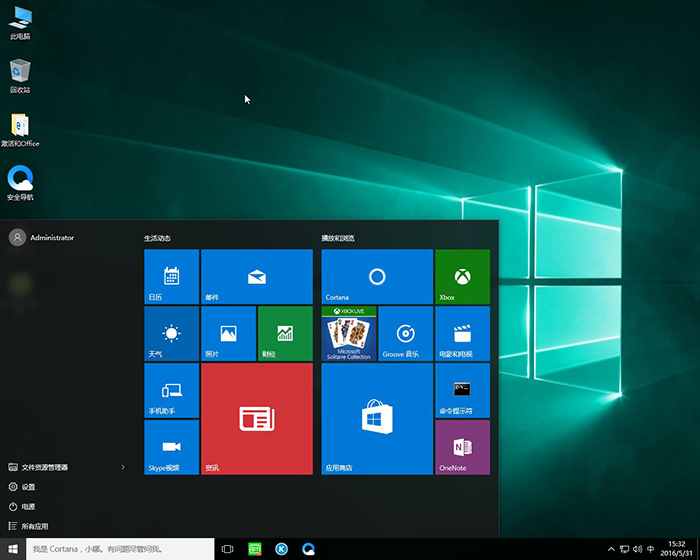Open the 照片 photos tile

(228, 334)
